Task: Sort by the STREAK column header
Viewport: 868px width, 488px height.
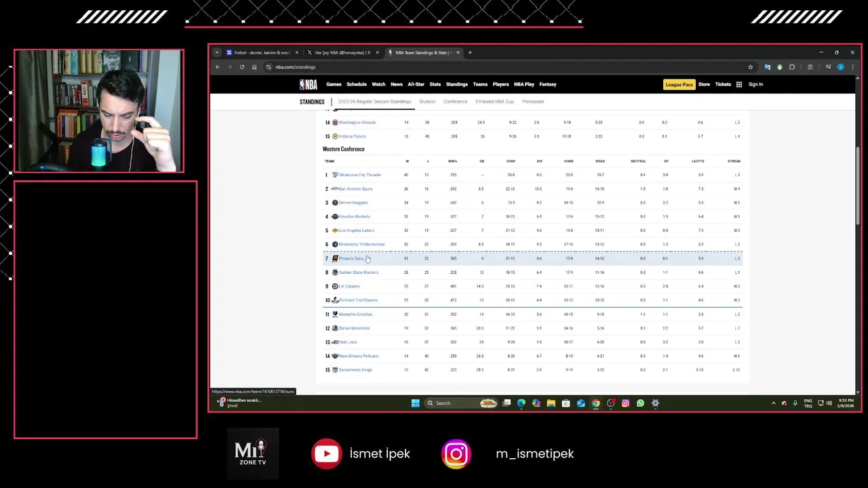Action: tap(734, 161)
